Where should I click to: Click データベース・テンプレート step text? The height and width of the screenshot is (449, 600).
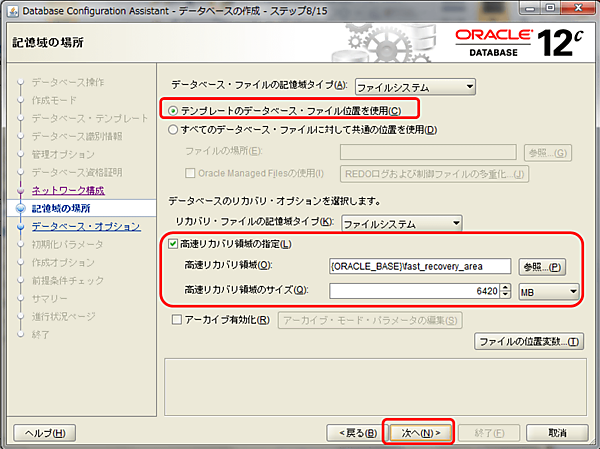click(90, 118)
